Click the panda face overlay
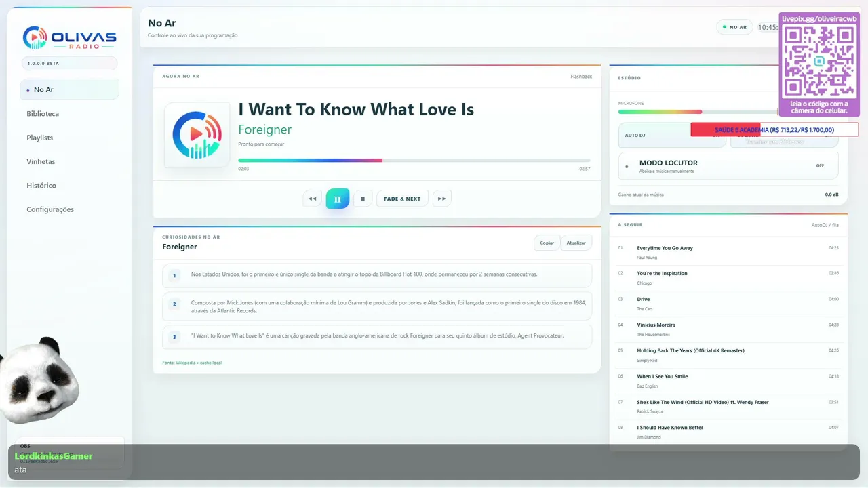The height and width of the screenshot is (488, 868). click(39, 380)
